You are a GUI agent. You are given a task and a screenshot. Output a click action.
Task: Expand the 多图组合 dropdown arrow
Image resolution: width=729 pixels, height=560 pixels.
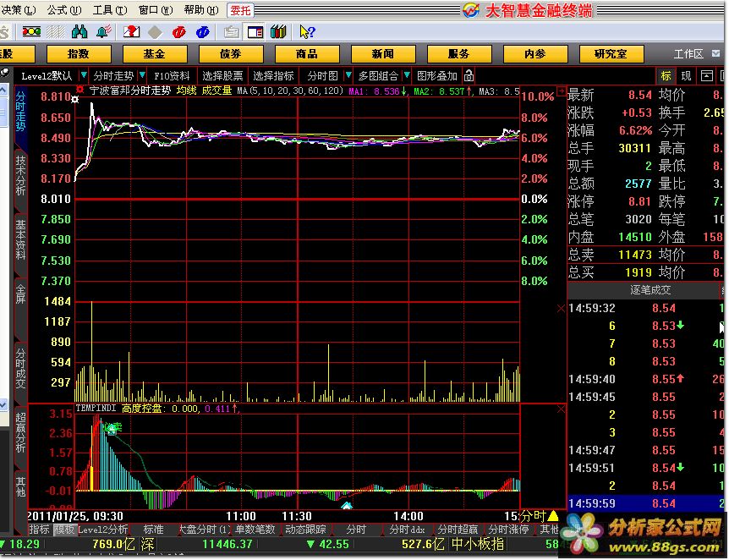[407, 75]
